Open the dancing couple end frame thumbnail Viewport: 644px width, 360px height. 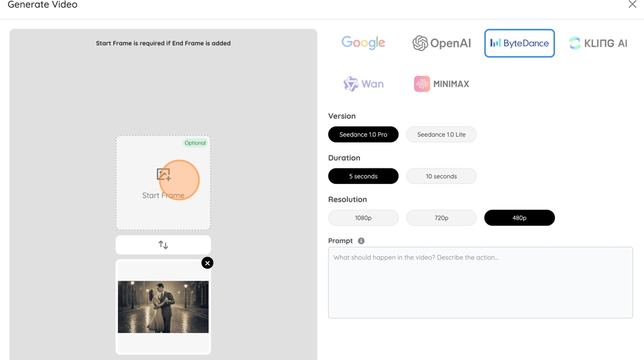point(163,307)
